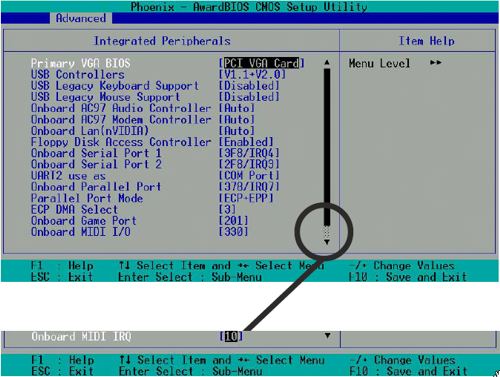This screenshot has width=500, height=377.
Task: Select the Onboard MIDI IRQ value 10
Action: [231, 336]
